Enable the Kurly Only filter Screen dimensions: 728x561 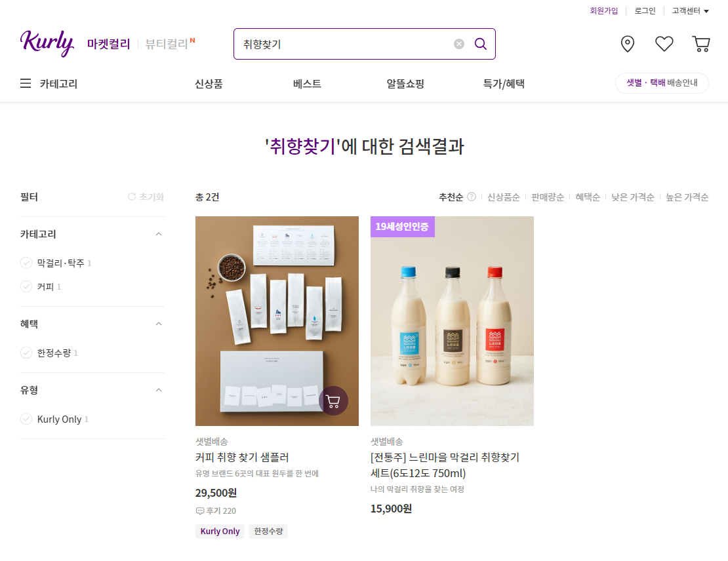25,419
